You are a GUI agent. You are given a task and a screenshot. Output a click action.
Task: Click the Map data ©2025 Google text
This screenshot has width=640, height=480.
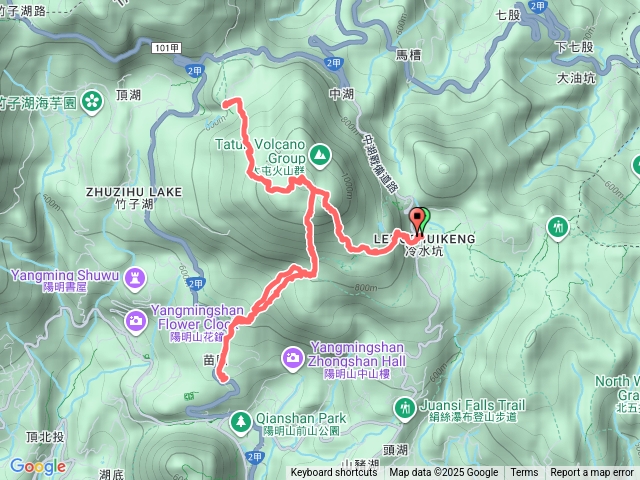(x=444, y=473)
